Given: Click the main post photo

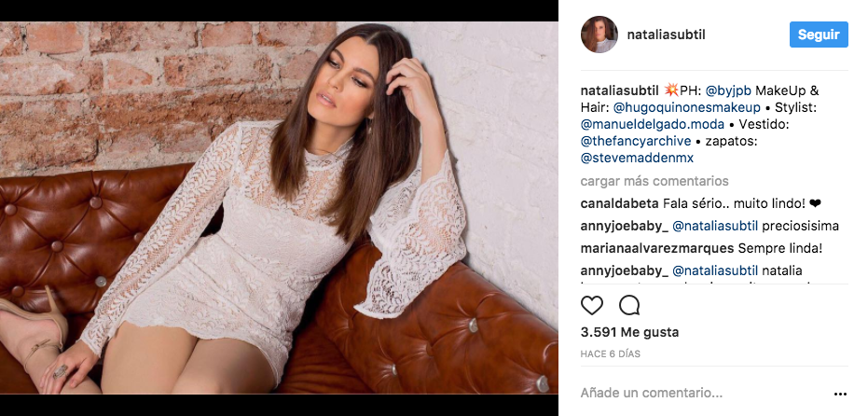Looking at the screenshot, I should tap(279, 208).
